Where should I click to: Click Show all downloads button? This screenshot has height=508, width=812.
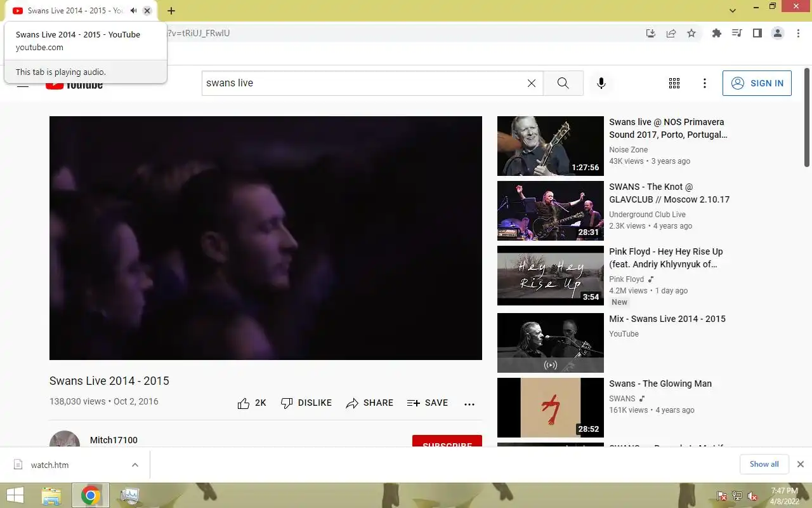tap(764, 464)
